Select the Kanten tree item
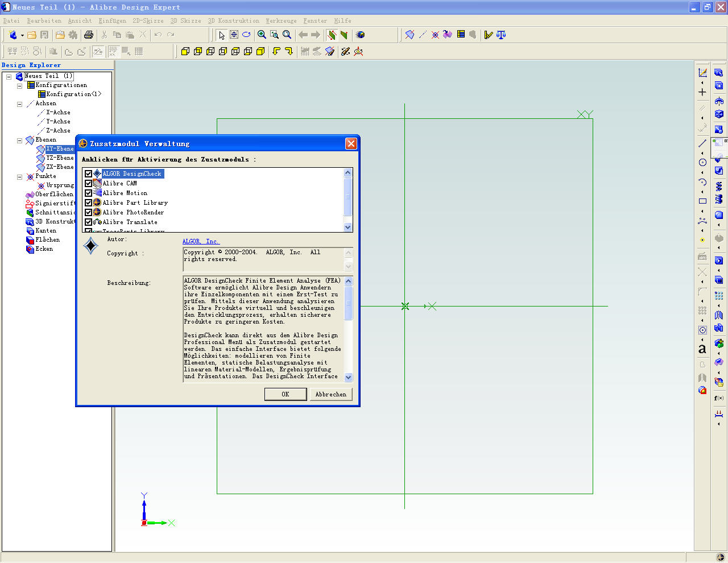Viewport: 728px width, 563px height. click(45, 231)
